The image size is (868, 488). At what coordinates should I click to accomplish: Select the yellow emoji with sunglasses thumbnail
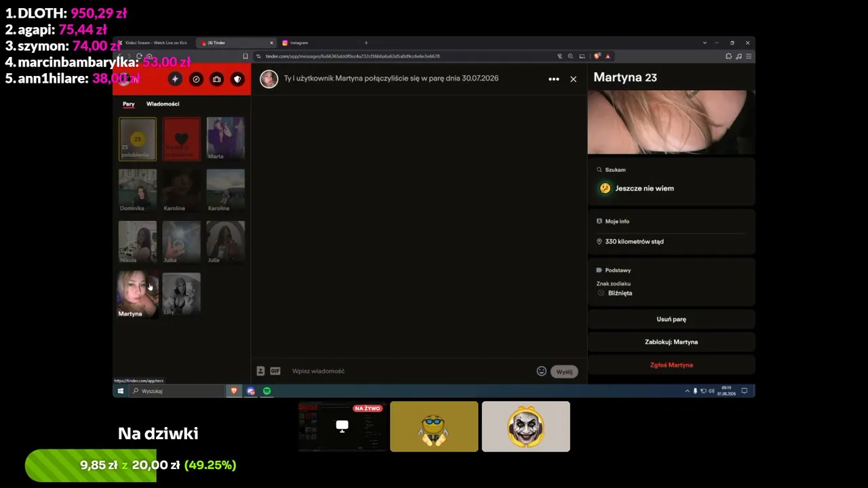pos(434,426)
